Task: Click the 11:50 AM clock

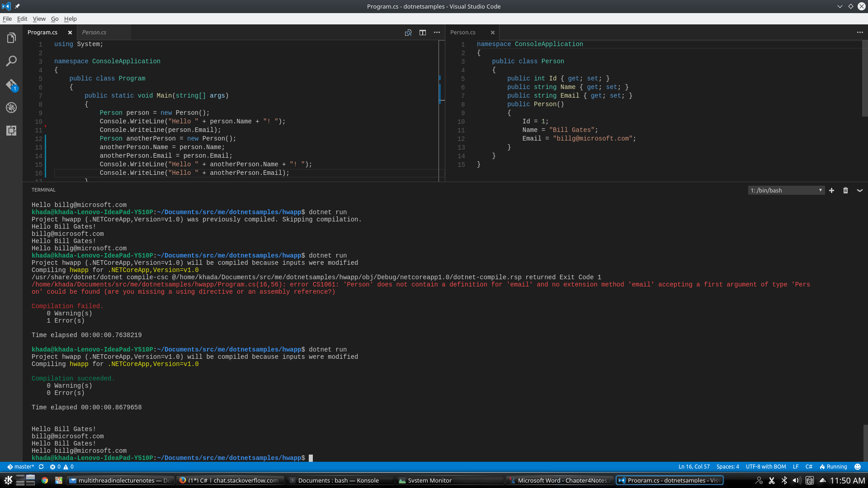Action: [847, 480]
